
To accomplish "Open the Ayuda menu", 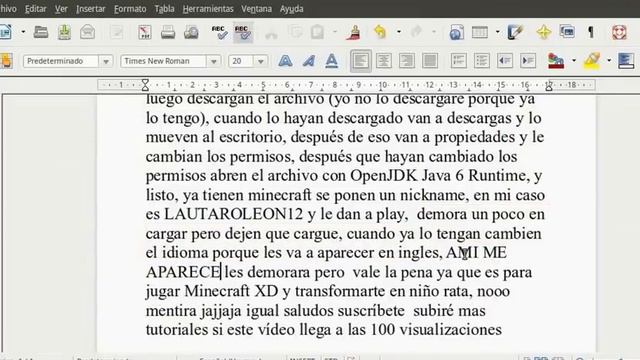I will coord(291,9).
